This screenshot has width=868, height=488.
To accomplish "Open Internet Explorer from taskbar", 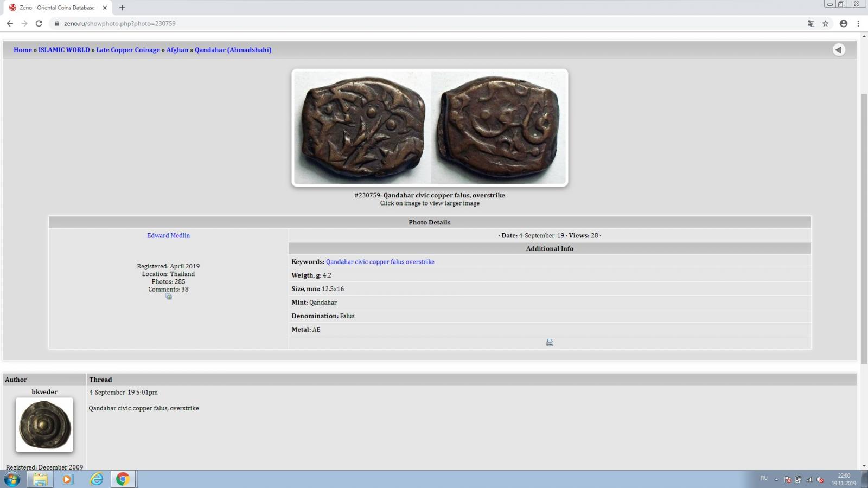I will tap(97, 479).
